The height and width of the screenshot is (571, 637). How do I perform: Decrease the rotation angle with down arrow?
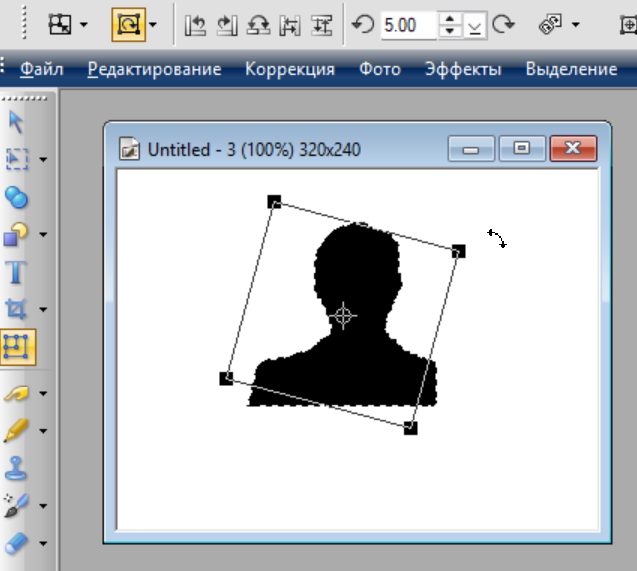pos(449,31)
